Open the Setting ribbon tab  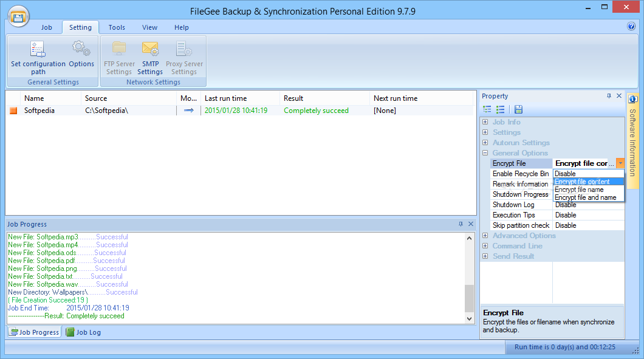point(80,27)
